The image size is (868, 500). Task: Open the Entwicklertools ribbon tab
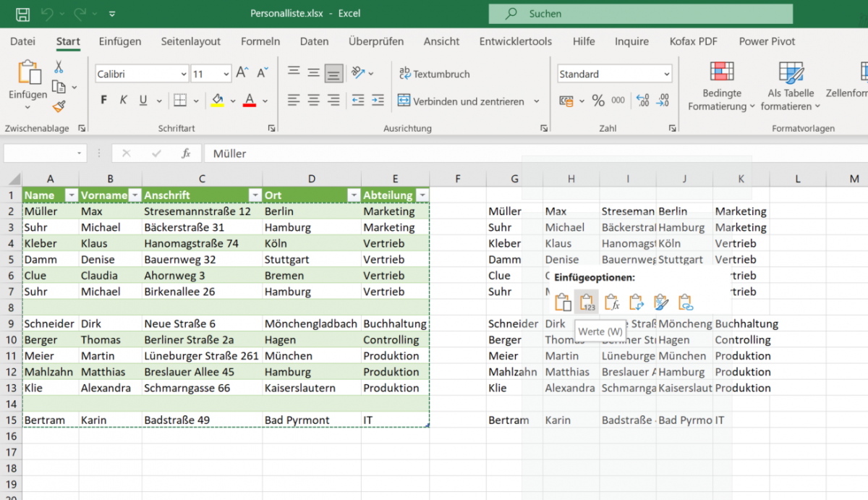515,41
